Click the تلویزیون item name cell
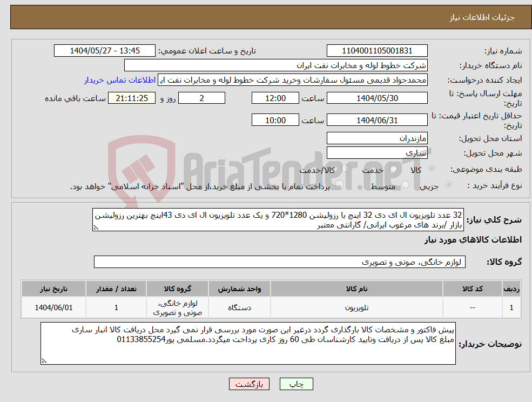 (x=356, y=307)
